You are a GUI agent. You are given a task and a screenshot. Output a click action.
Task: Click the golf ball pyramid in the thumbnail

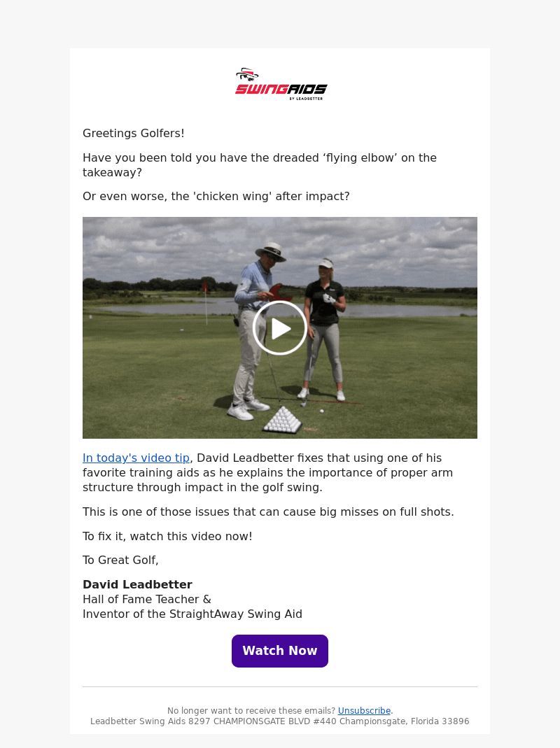point(283,420)
